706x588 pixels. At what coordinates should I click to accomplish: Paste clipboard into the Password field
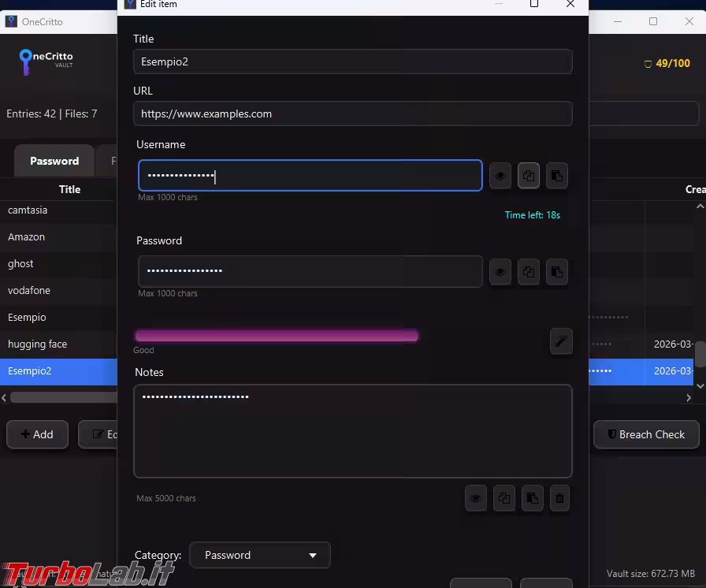point(556,272)
